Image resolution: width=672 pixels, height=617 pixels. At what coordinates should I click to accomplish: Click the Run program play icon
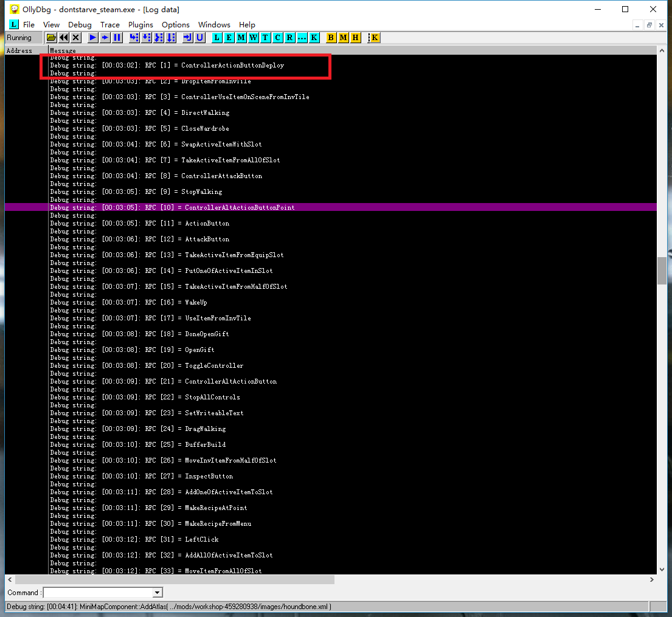tap(92, 38)
